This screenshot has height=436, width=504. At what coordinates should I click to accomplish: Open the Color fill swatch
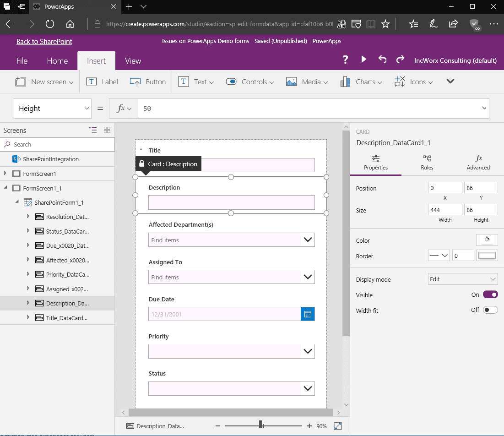pyautogui.click(x=487, y=240)
